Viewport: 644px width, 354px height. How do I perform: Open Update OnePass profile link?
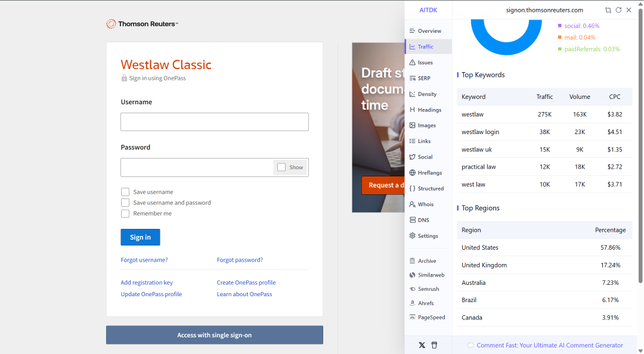point(151,294)
